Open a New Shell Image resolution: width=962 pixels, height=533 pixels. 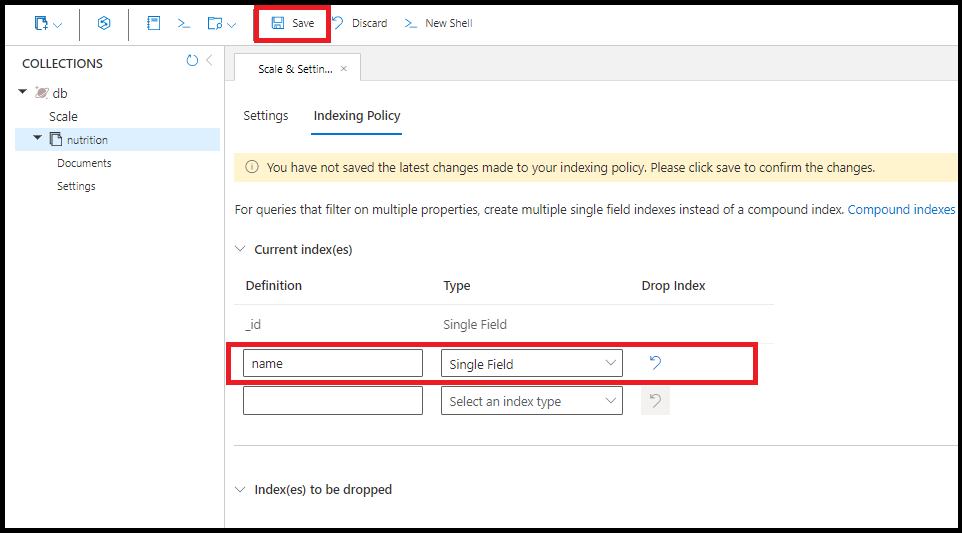(438, 23)
